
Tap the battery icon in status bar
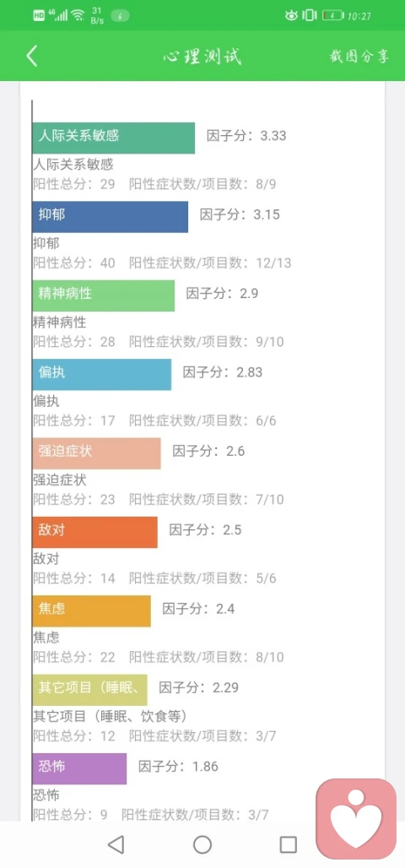(x=333, y=15)
